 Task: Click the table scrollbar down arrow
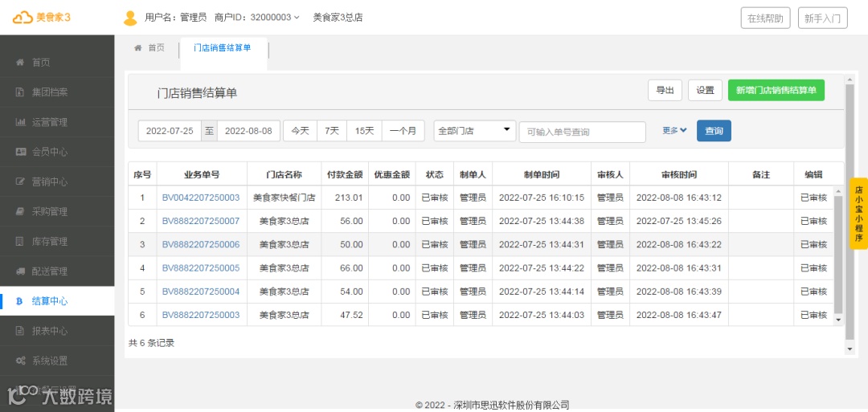point(838,320)
